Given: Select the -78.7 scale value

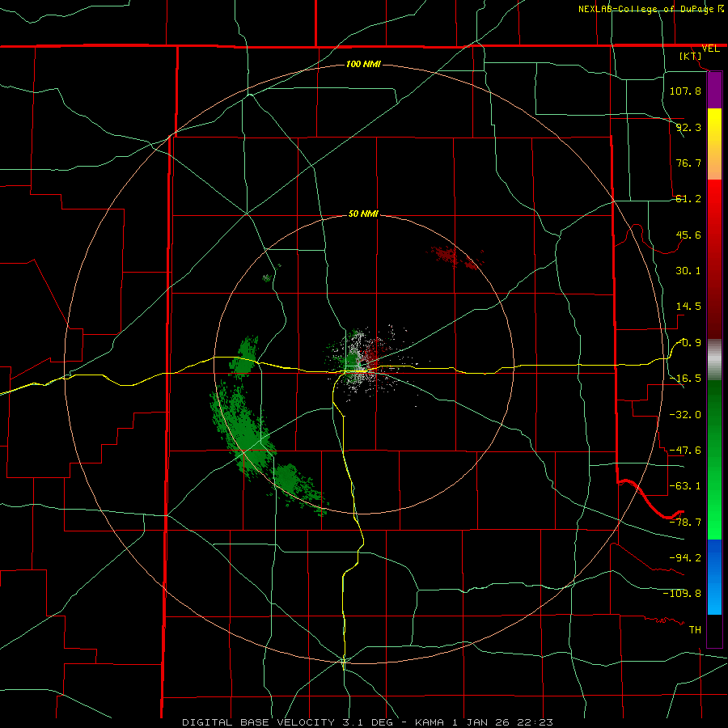Looking at the screenshot, I should pyautogui.click(x=685, y=523).
